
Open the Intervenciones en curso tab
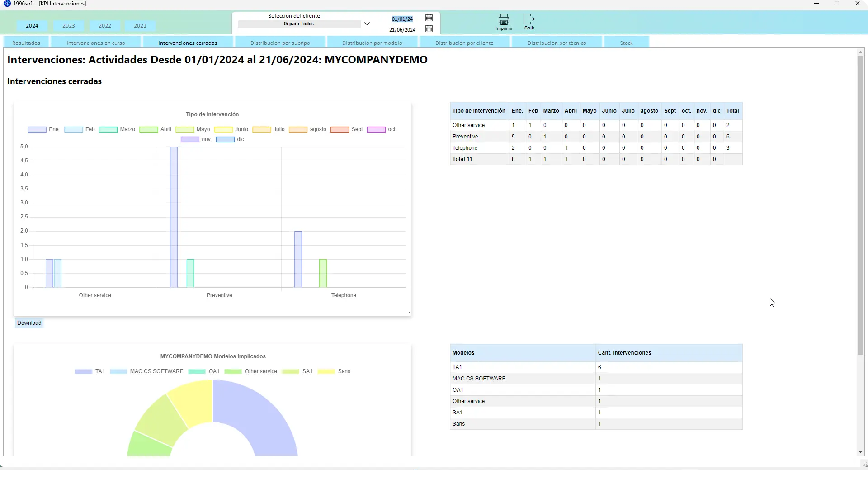tap(96, 43)
